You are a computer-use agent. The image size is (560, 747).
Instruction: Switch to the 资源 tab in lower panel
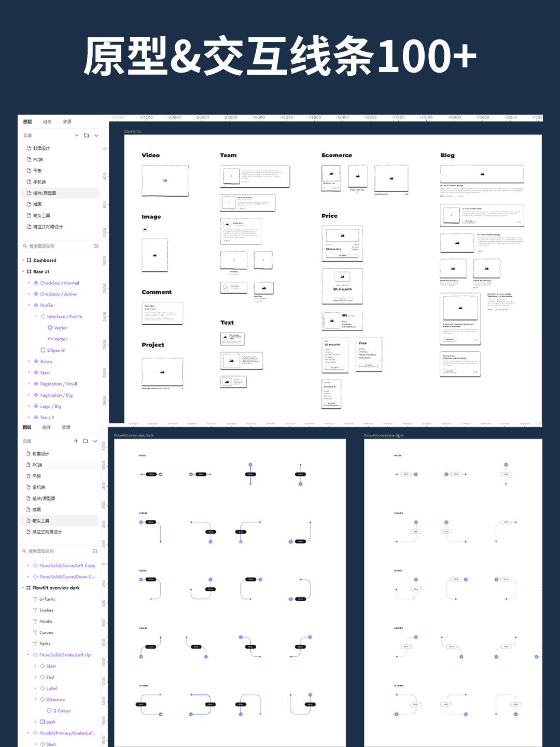(66, 427)
